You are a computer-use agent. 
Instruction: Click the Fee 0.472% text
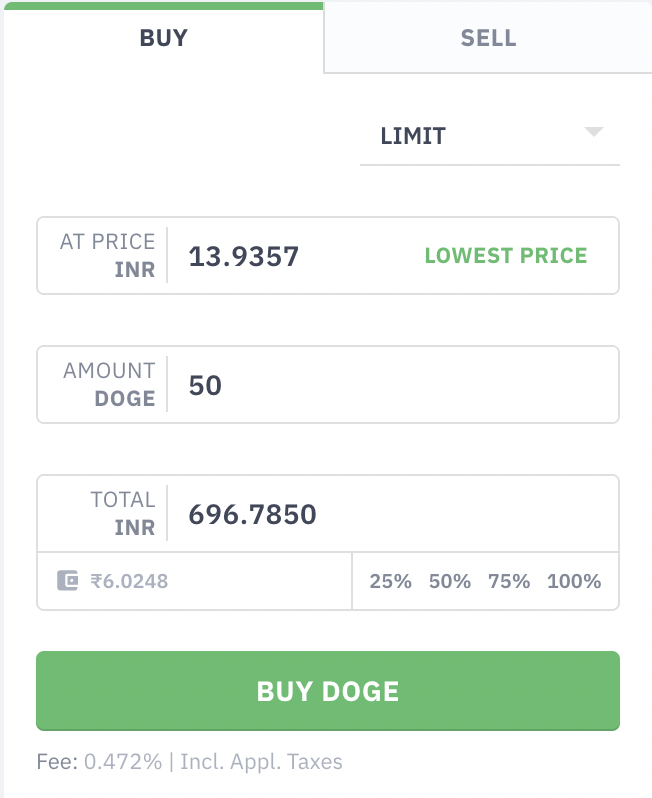(99, 762)
